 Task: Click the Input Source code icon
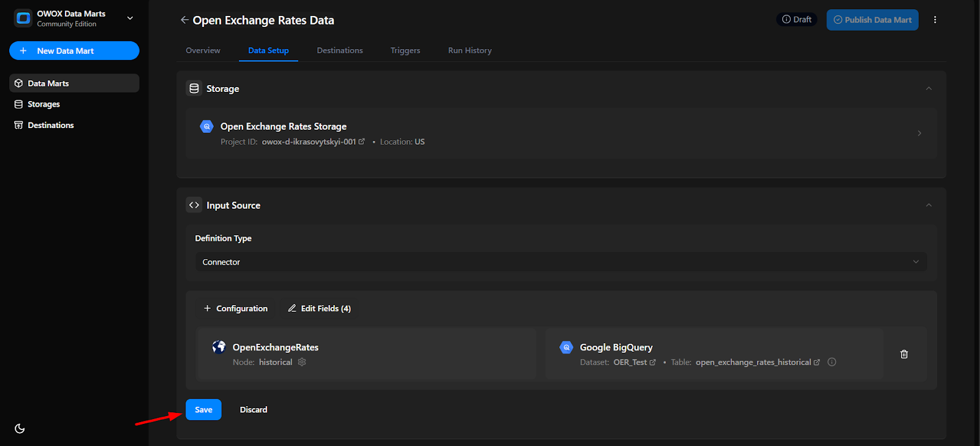tap(194, 205)
